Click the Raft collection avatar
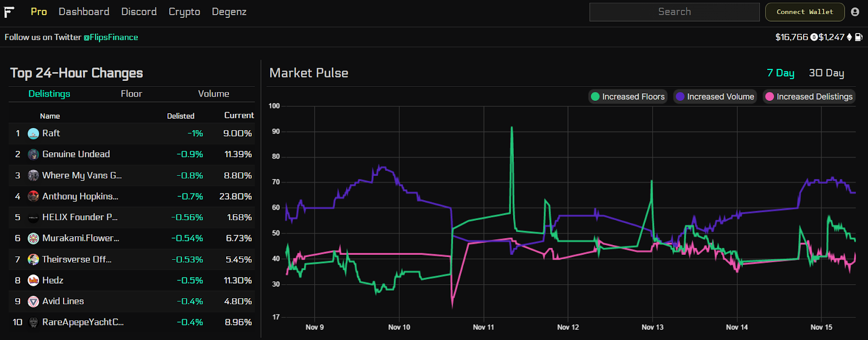This screenshot has width=868, height=340. 33,133
